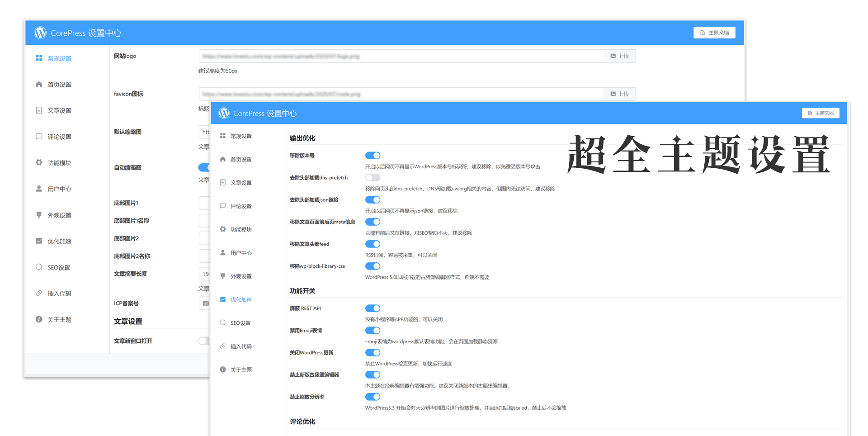The height and width of the screenshot is (436, 868).
Task: Toggle the 禁止缩放分辨率 switch
Action: point(373,397)
